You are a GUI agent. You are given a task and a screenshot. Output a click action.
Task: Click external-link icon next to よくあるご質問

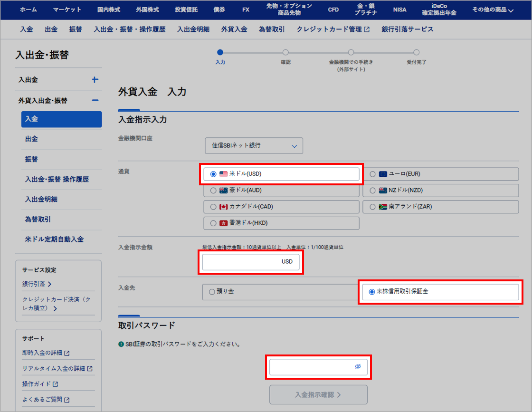67,400
